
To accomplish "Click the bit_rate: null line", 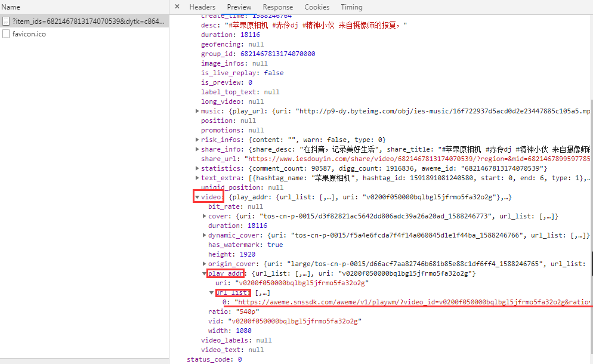I will coord(235,206).
